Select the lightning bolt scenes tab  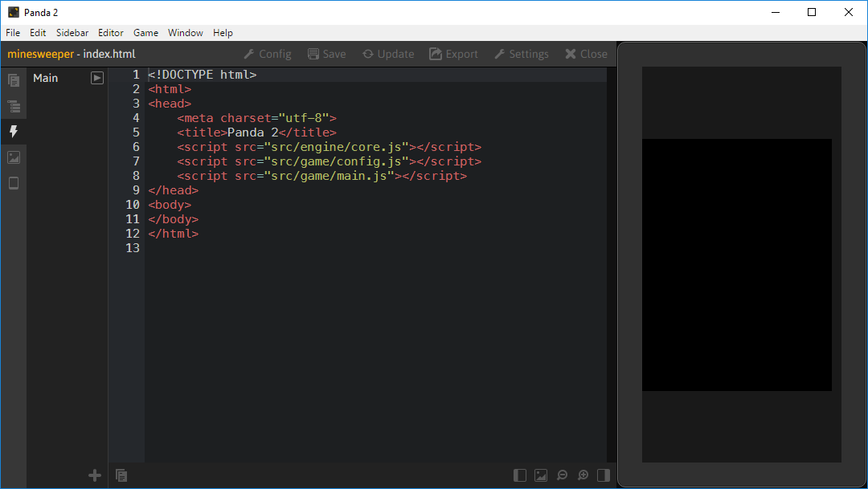[14, 131]
